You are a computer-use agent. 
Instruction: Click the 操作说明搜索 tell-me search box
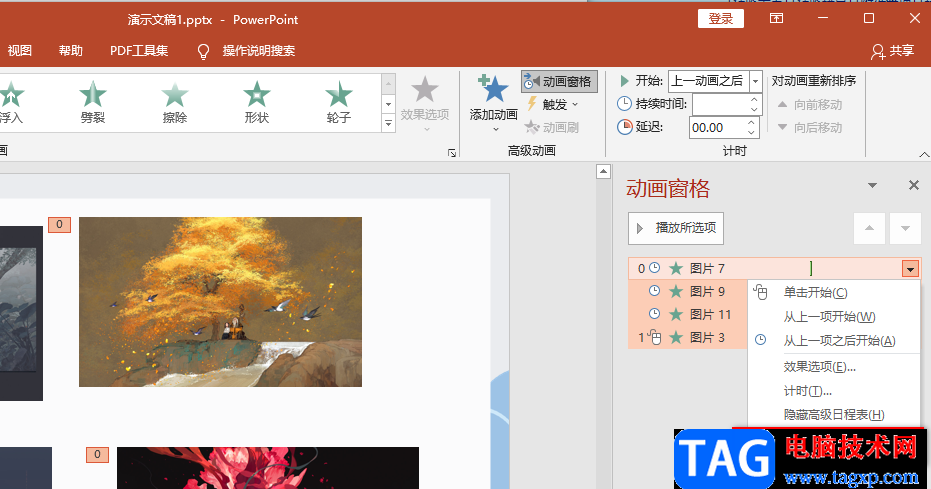point(259,51)
